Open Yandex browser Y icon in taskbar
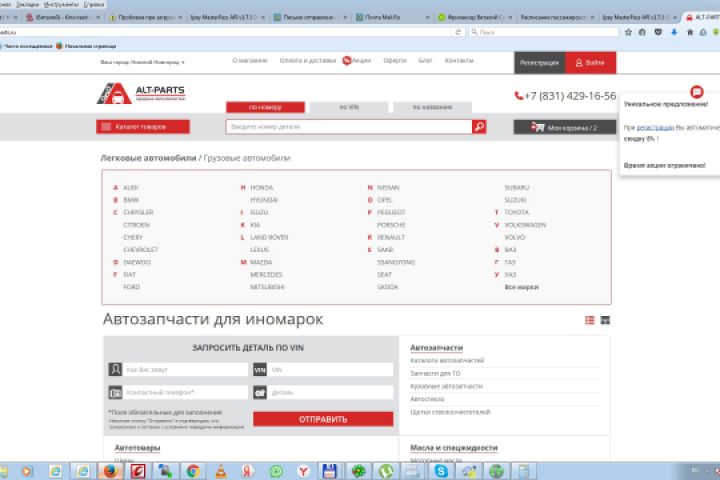Viewport: 720px width, 480px height. click(303, 471)
